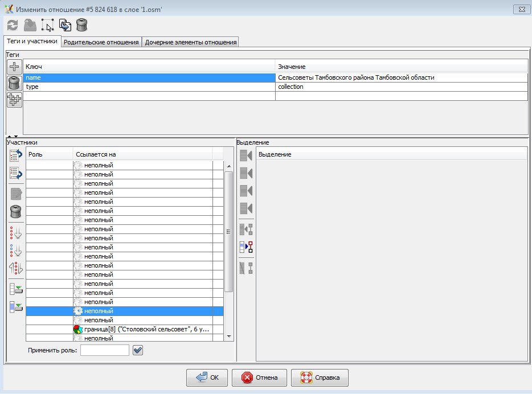
Task: Switch to the Теги и участники tab
Action: pyautogui.click(x=32, y=41)
